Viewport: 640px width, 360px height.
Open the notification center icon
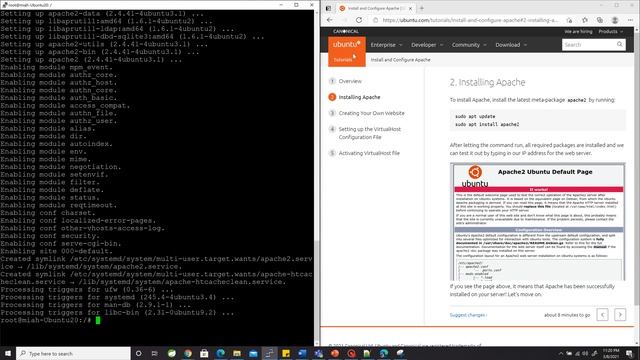pyautogui.click(x=629, y=353)
